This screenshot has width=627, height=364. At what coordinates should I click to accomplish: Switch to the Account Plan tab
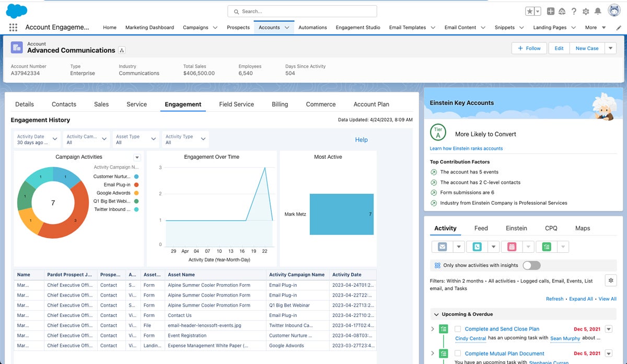371,104
